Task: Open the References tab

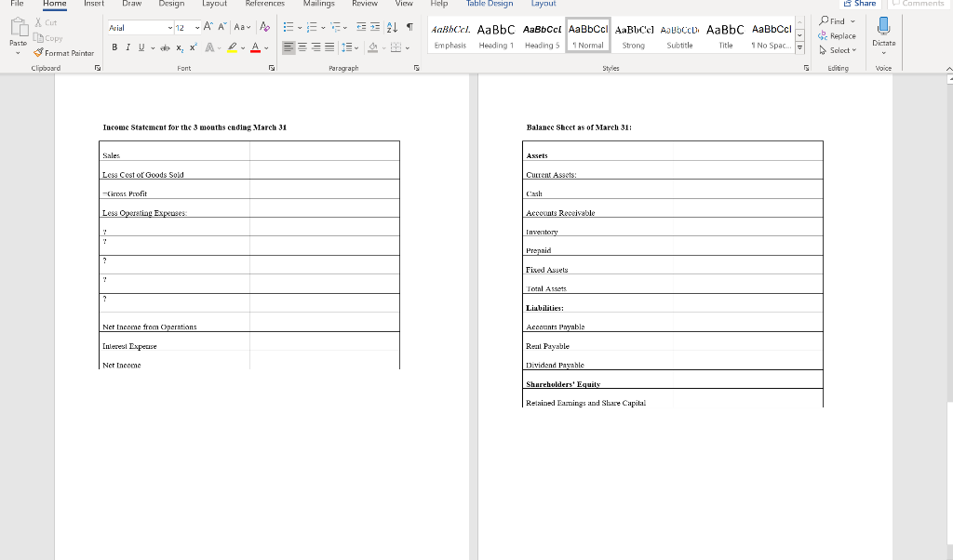Action: click(264, 4)
